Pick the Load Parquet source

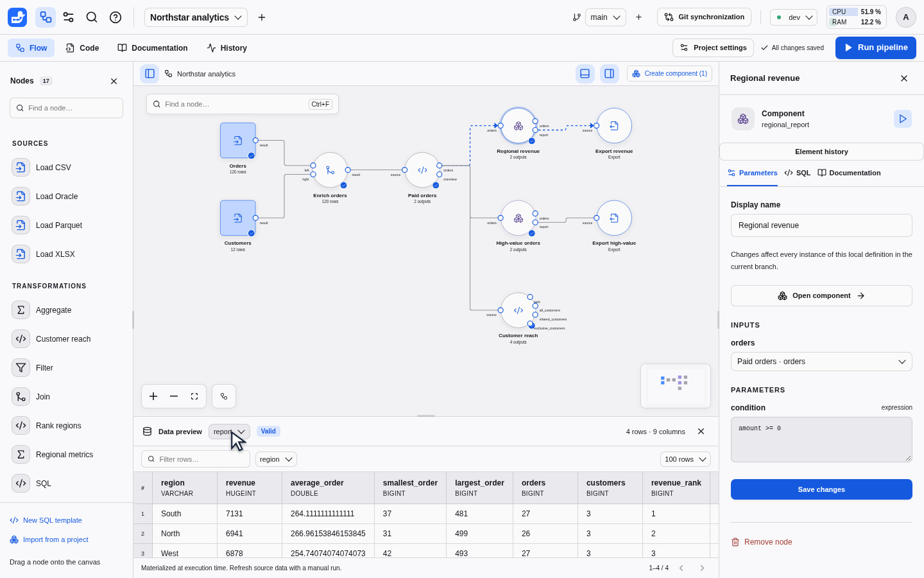(x=67, y=225)
